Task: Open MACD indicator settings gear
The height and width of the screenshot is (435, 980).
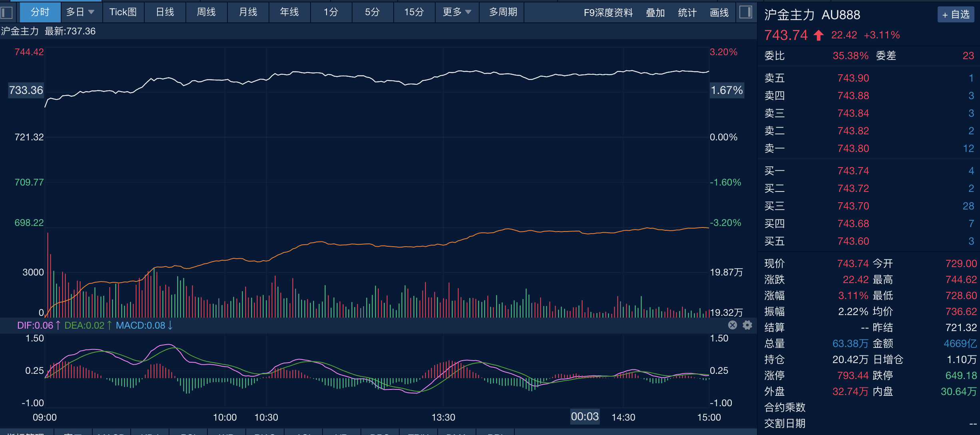Action: pyautogui.click(x=747, y=325)
